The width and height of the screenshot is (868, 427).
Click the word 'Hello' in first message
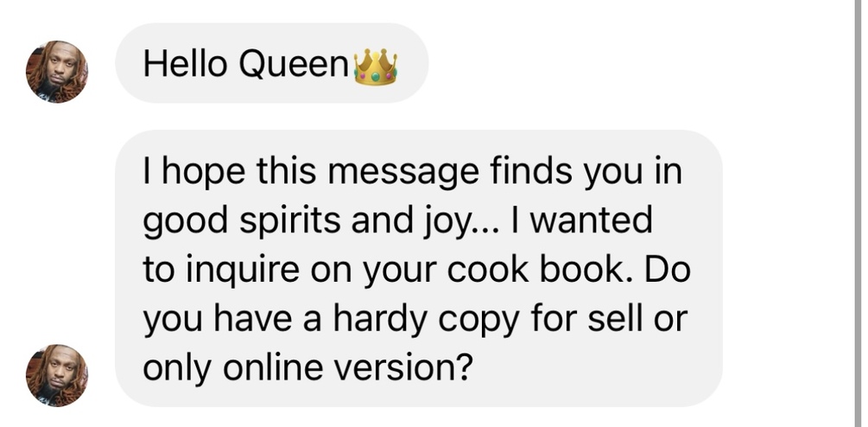[x=185, y=64]
